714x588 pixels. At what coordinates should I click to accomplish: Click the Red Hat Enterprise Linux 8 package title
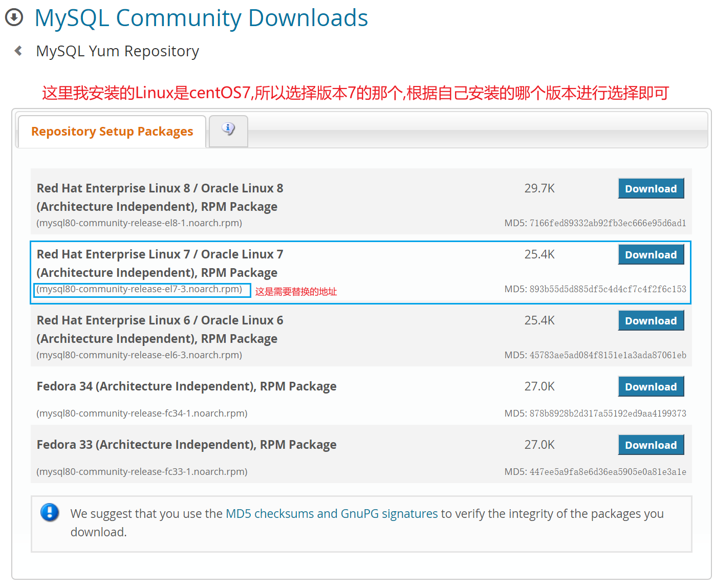click(160, 198)
